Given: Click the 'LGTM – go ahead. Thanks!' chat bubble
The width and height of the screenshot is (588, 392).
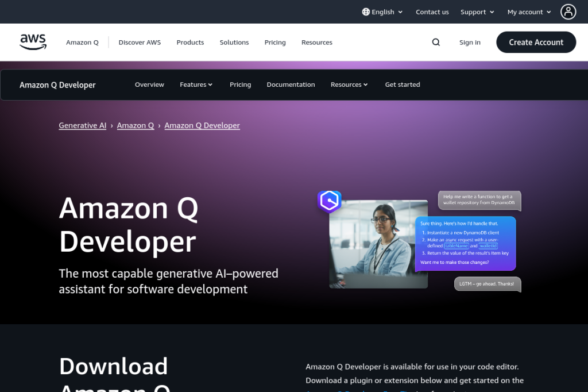Looking at the screenshot, I should point(487,284).
